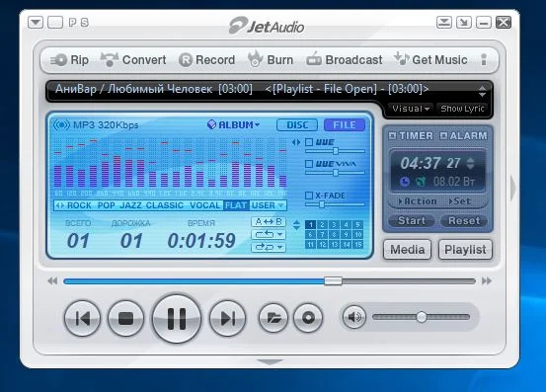The height and width of the screenshot is (392, 546).
Task: Expand the bottom panel arrow
Action: 270,362
